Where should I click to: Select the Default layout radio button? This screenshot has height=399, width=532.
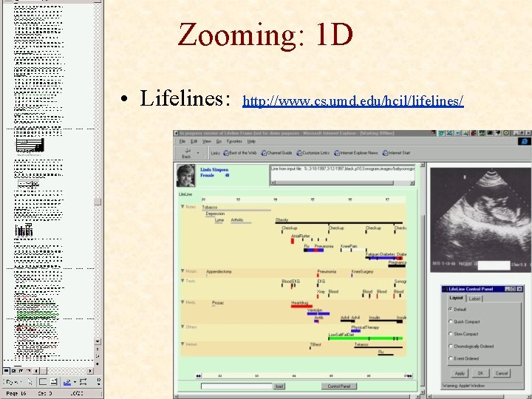pyautogui.click(x=451, y=309)
